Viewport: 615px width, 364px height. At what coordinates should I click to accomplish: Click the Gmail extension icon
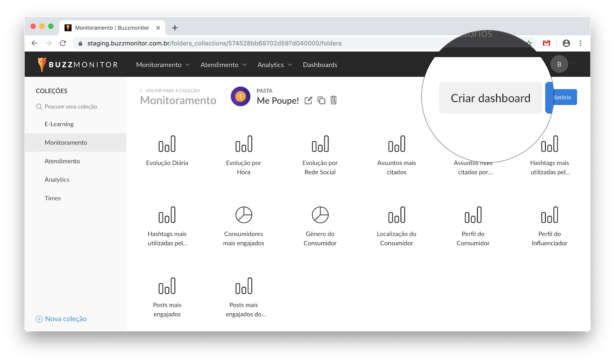tap(546, 43)
